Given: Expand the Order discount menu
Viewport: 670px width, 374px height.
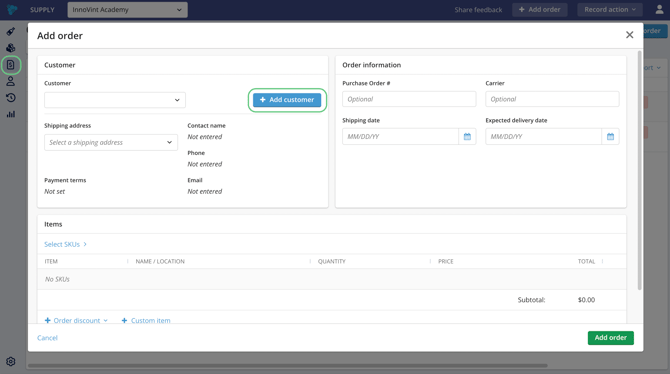Looking at the screenshot, I should (76, 320).
